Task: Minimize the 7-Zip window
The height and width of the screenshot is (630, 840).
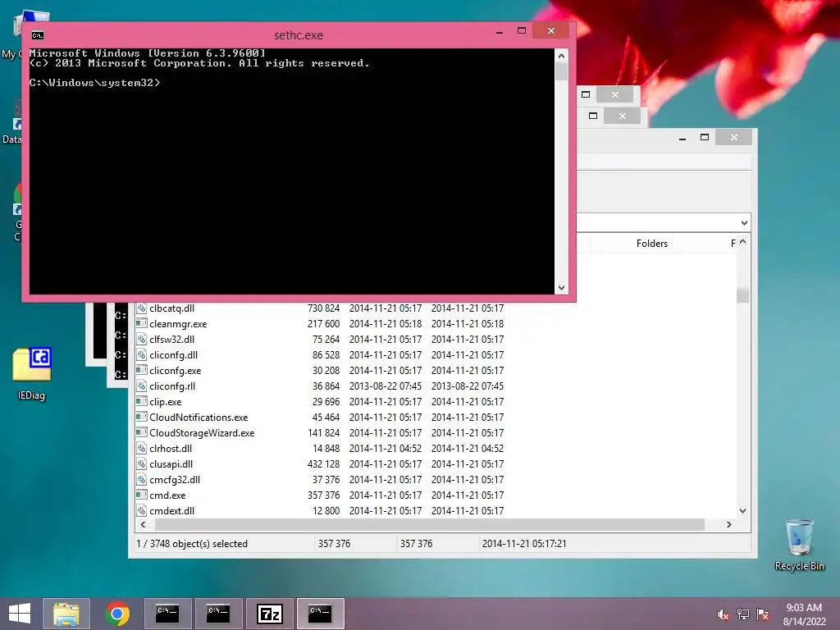Action: click(x=682, y=138)
